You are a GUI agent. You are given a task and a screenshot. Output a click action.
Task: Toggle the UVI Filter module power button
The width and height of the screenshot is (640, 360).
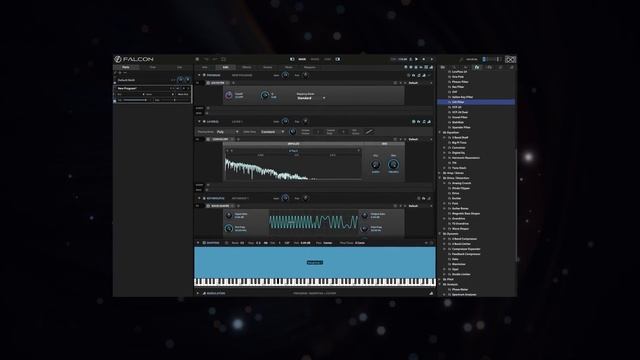208,83
